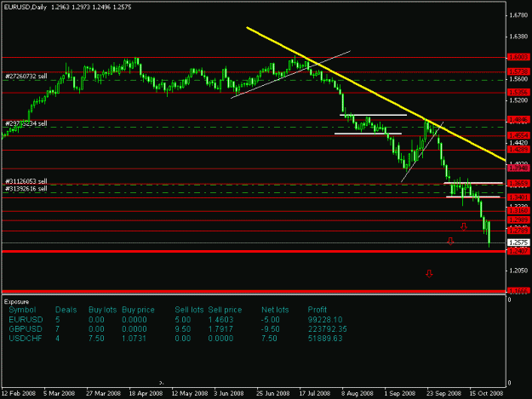Select the yellow descending trendline

(x=375, y=94)
